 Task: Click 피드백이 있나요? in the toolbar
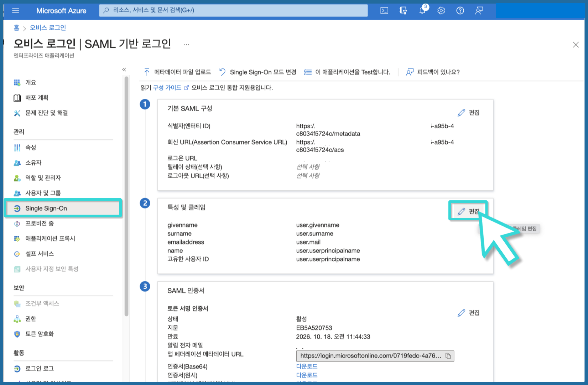tap(432, 72)
